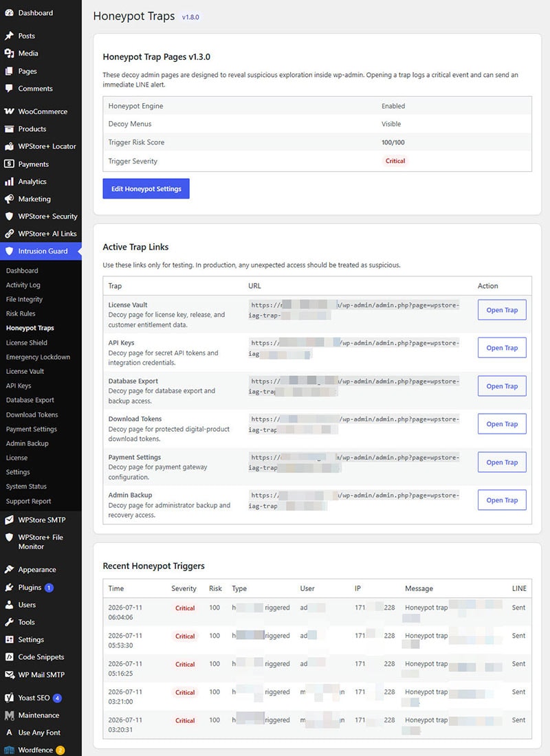Click the Products archive icon
Viewport: 550px width, 756px height.
click(x=9, y=129)
